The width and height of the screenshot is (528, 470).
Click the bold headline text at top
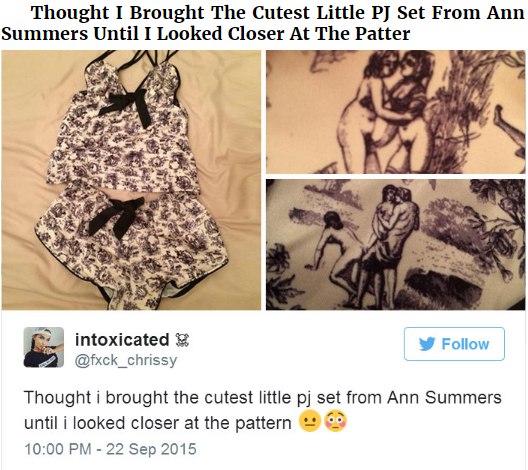tap(263, 23)
